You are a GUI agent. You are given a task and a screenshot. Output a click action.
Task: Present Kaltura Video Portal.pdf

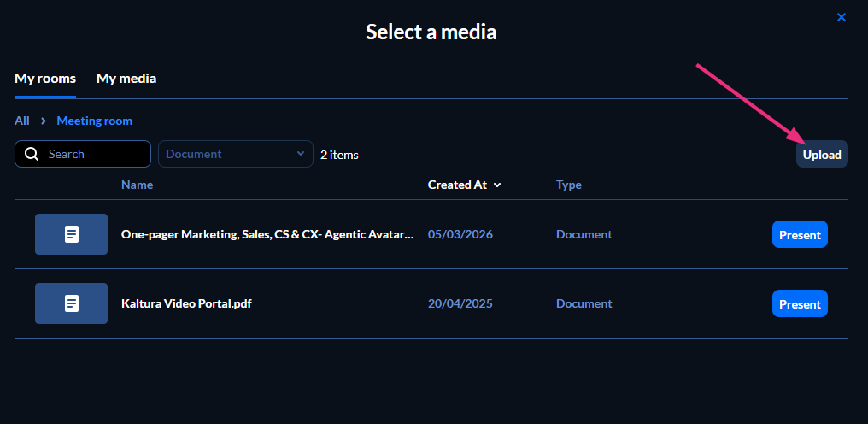800,303
